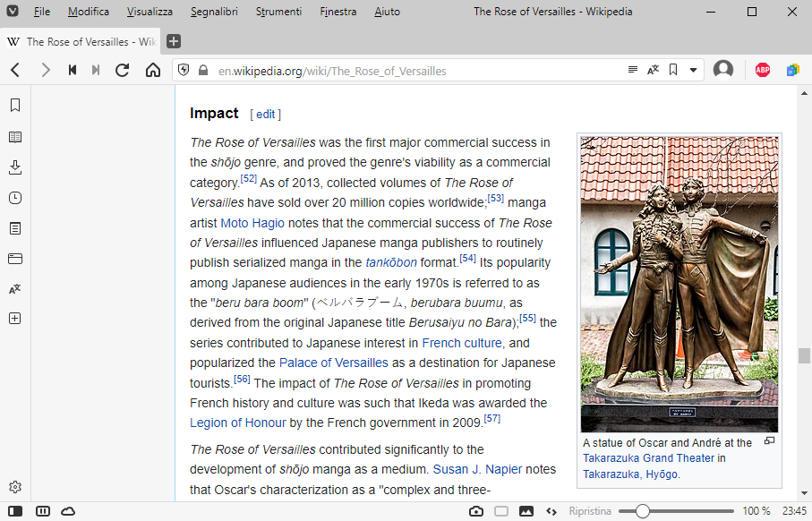This screenshot has width=812, height=521.
Task: Open a new tab
Action: [x=174, y=41]
